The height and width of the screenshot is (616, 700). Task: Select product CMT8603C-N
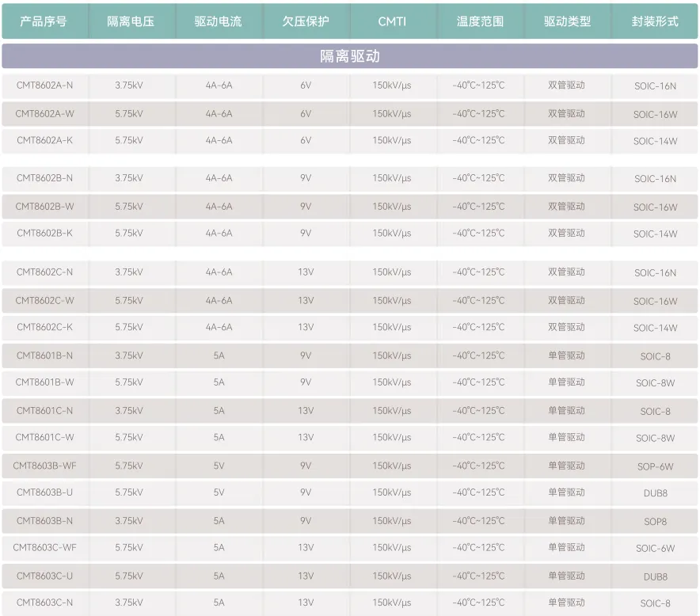pos(44,603)
